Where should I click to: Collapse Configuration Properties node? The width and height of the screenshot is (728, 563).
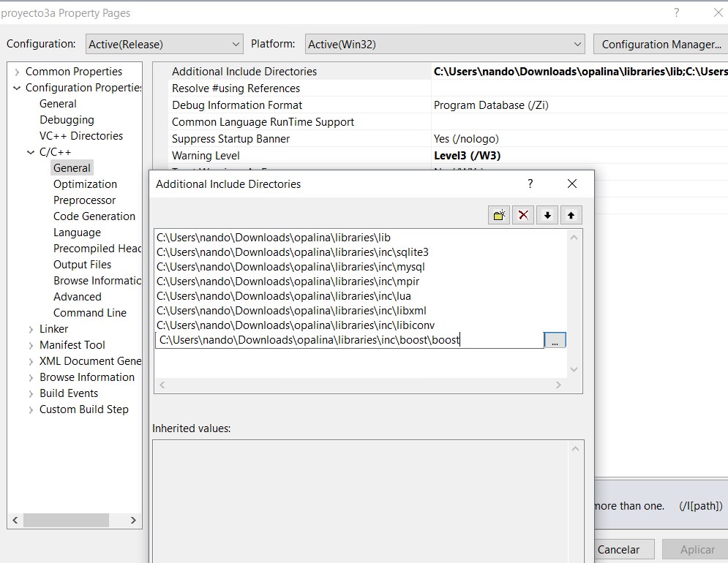[17, 88]
